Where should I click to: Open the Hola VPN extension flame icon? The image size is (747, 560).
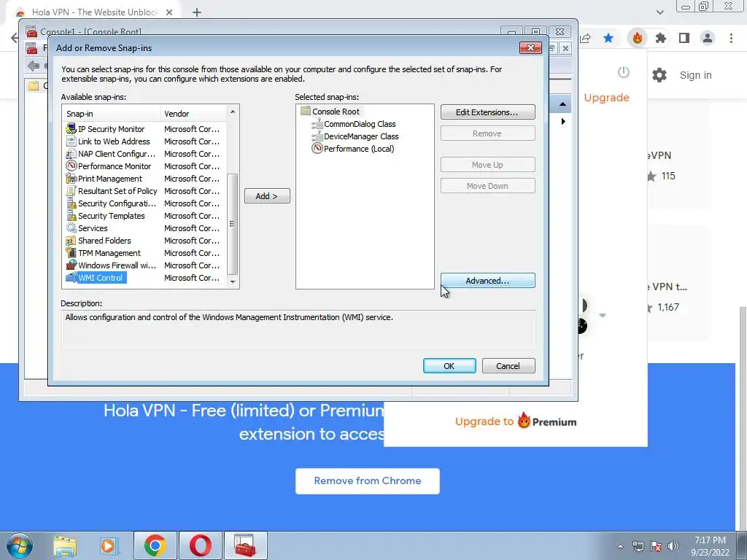coord(638,38)
